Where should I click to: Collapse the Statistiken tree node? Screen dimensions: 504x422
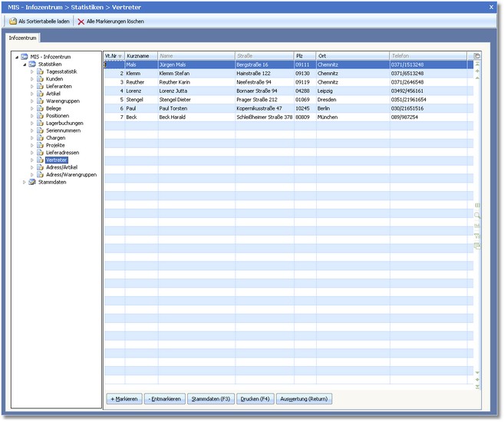tap(24, 64)
